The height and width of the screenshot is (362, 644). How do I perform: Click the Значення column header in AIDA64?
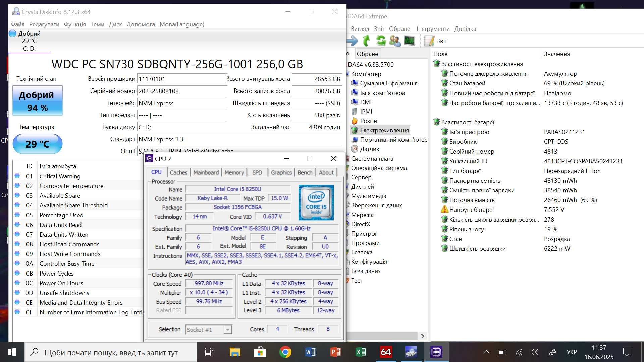tap(557, 54)
